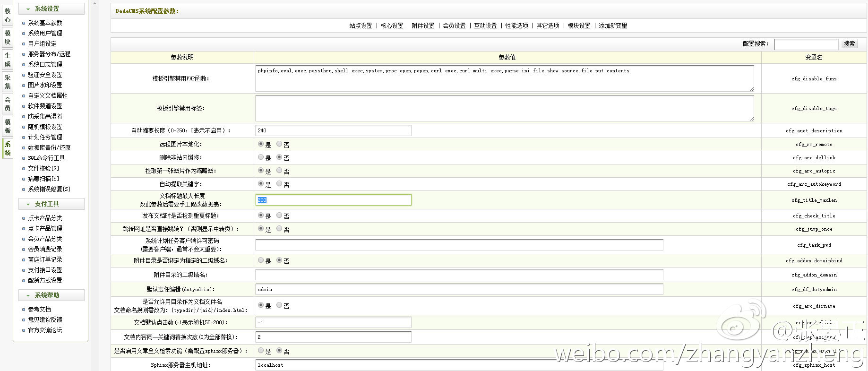Open 互动设置 config tab

pos(485,26)
